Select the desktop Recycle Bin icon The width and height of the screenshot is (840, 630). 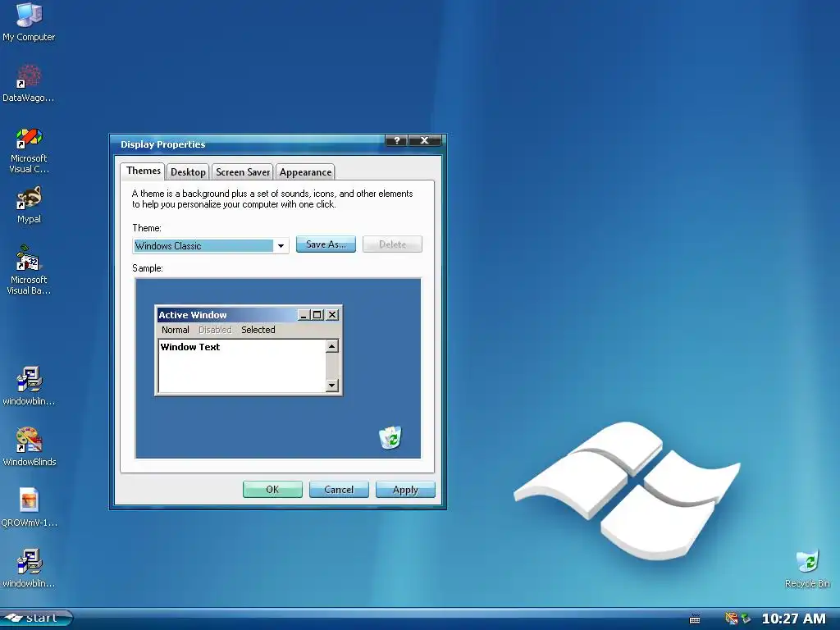click(807, 568)
